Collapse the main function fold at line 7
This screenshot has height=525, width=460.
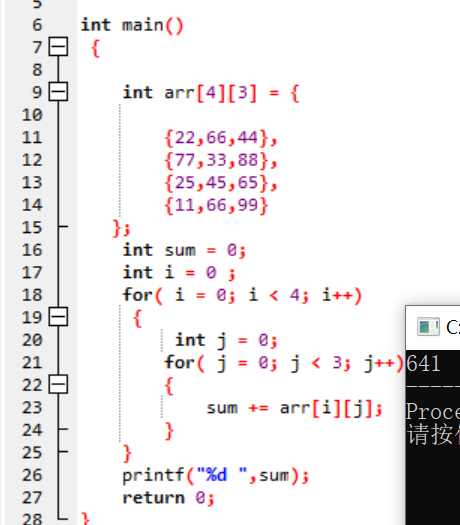(58, 46)
